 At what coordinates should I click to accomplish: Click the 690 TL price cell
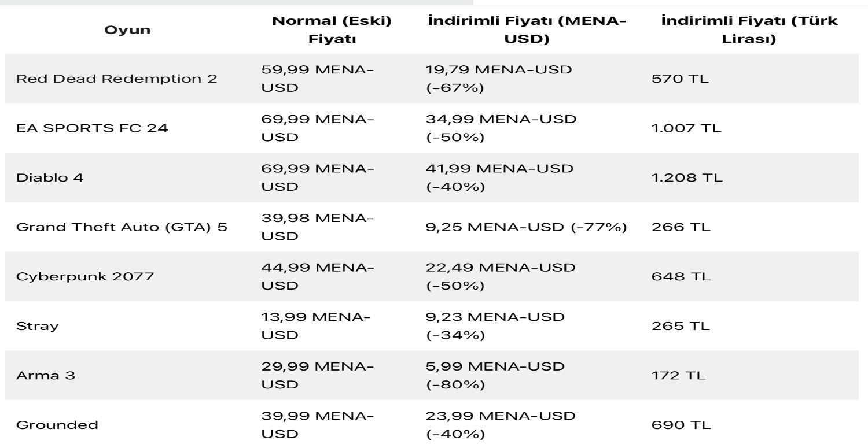(681, 425)
